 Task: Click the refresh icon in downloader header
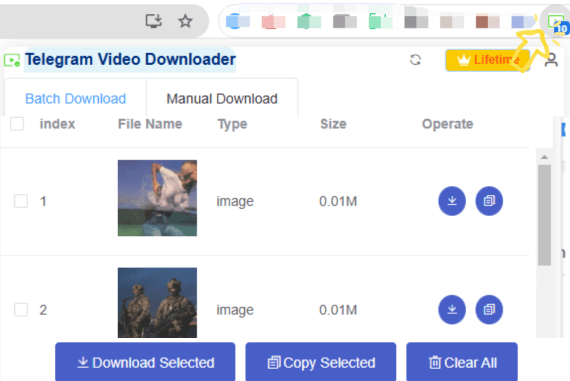pos(415,60)
